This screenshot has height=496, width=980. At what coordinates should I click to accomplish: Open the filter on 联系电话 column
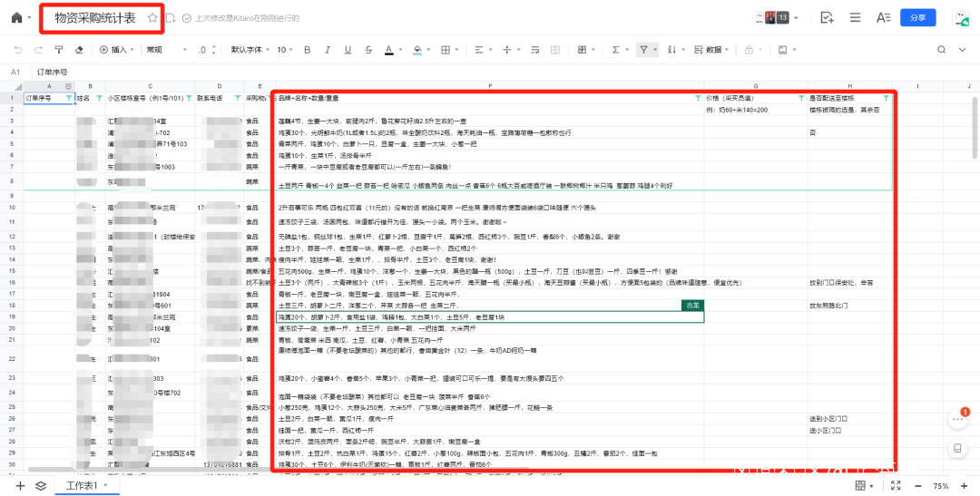(238, 98)
